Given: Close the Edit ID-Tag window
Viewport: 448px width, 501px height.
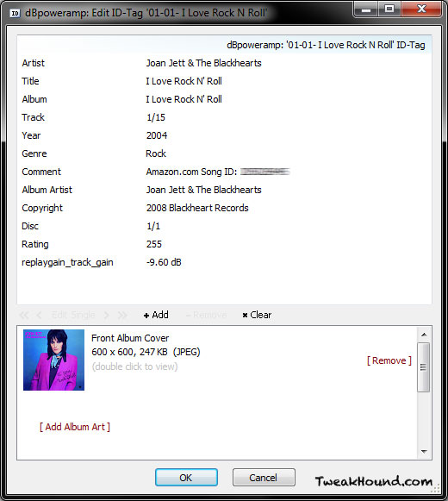Looking at the screenshot, I should 421,9.
